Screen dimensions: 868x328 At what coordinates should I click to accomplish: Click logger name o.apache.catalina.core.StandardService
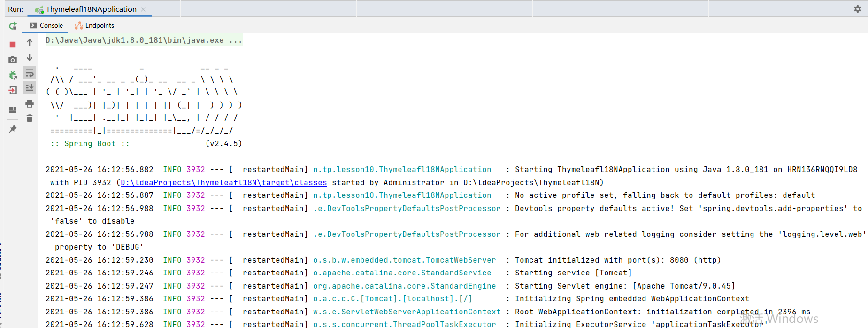coord(402,273)
